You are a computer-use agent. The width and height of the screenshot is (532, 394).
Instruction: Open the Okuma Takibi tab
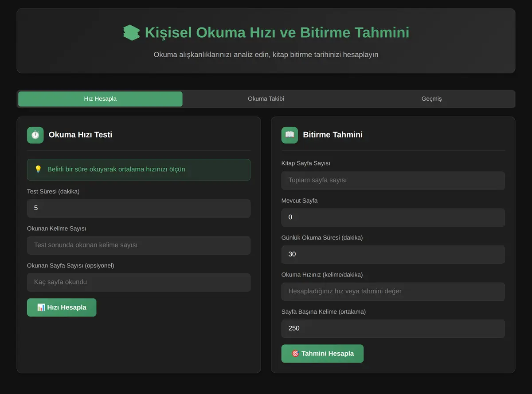click(x=266, y=99)
